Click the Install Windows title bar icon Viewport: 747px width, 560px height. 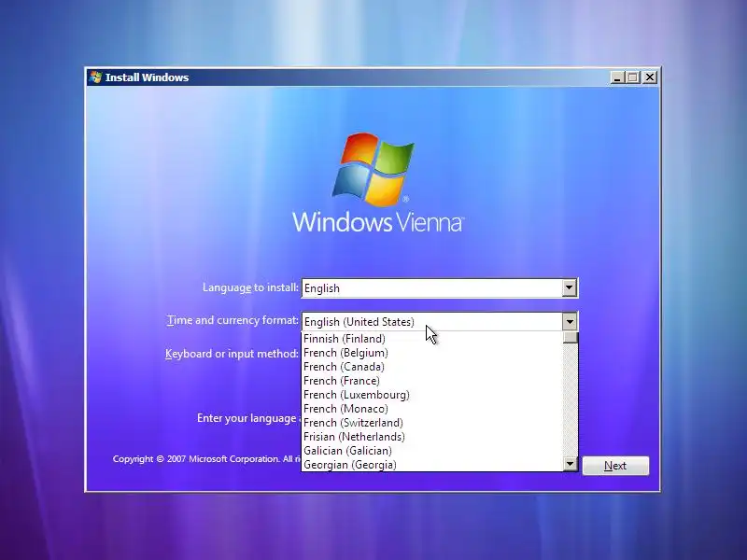coord(96,77)
